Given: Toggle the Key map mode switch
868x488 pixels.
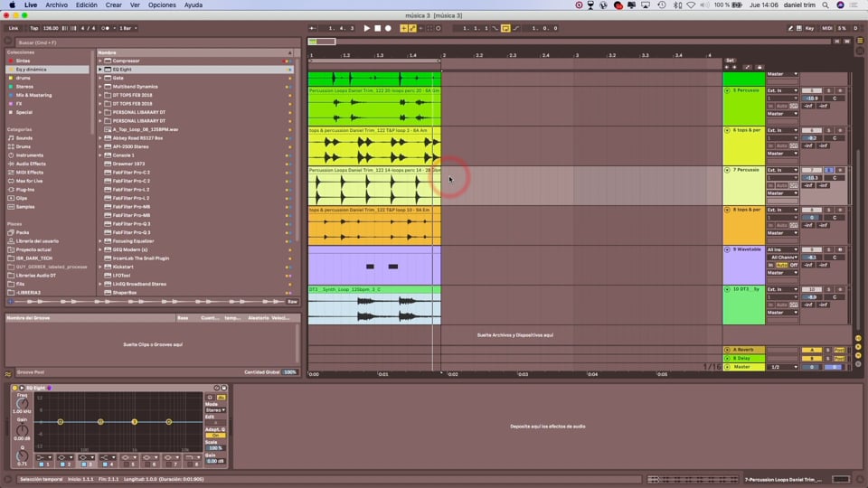Looking at the screenshot, I should 809,28.
